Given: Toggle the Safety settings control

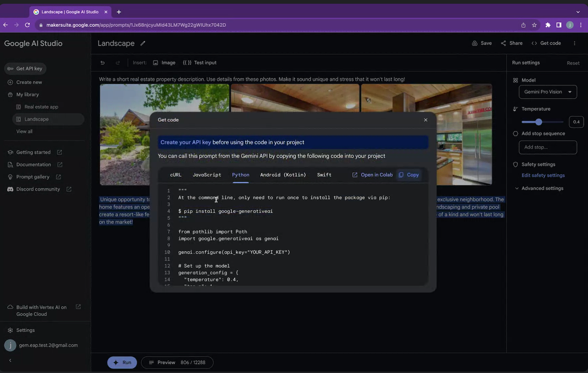Looking at the screenshot, I should coord(516,164).
